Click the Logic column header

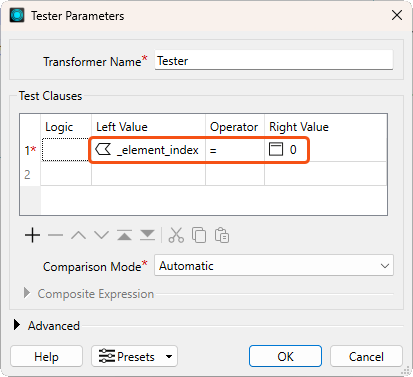[x=66, y=127]
